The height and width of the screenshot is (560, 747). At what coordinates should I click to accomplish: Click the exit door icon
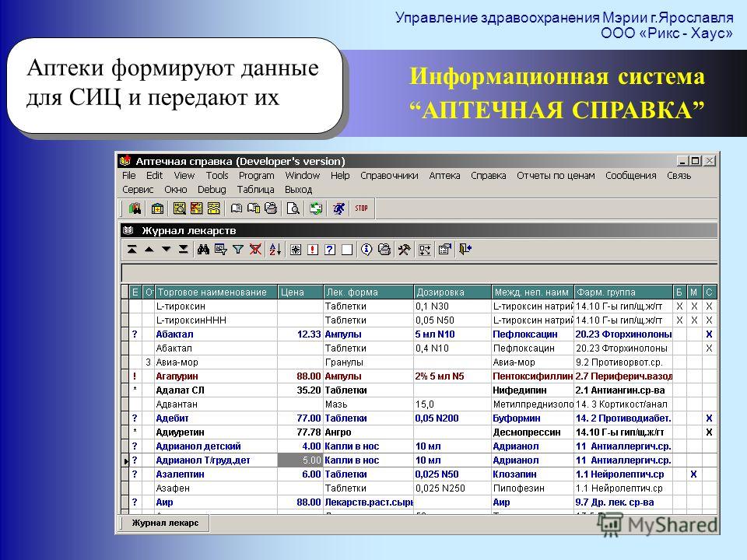[465, 249]
